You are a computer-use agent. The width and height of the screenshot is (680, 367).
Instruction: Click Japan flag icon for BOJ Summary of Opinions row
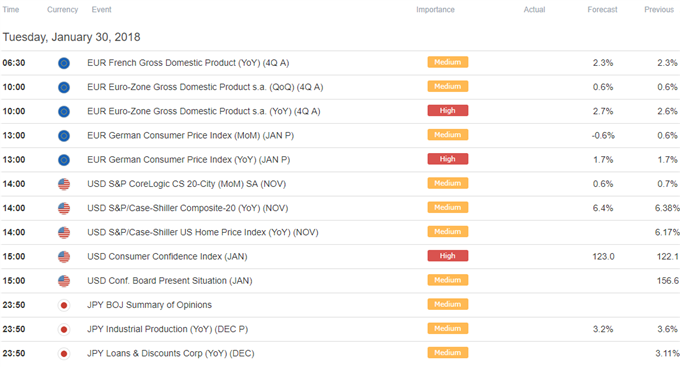point(64,305)
